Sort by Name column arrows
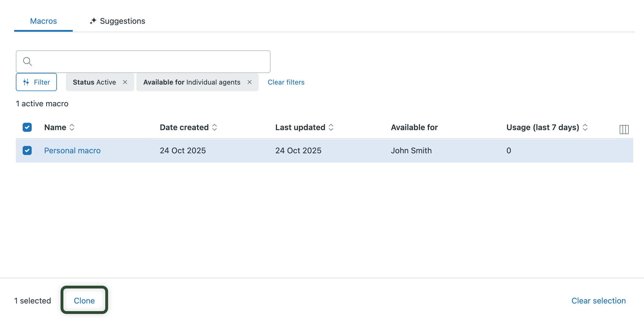This screenshot has height=323, width=644. tap(72, 127)
